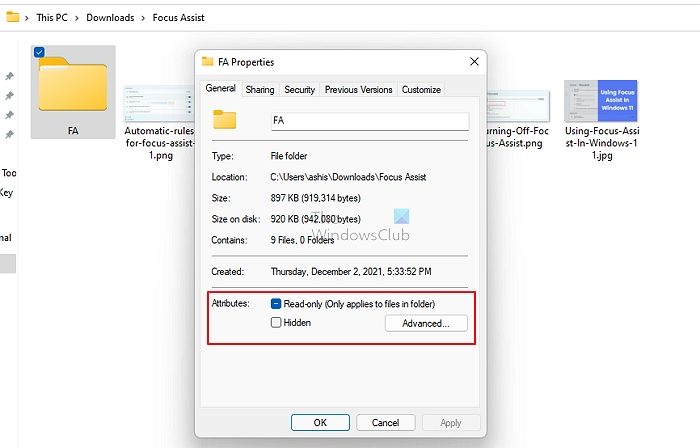Expand the chevron after This PC
Screen dimensions: 700x448
[77, 18]
